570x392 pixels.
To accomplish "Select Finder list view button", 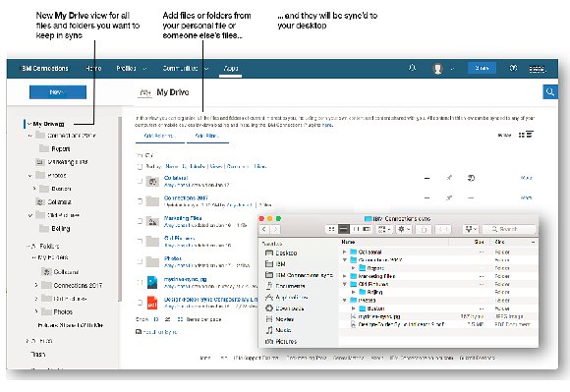I will coord(343,229).
